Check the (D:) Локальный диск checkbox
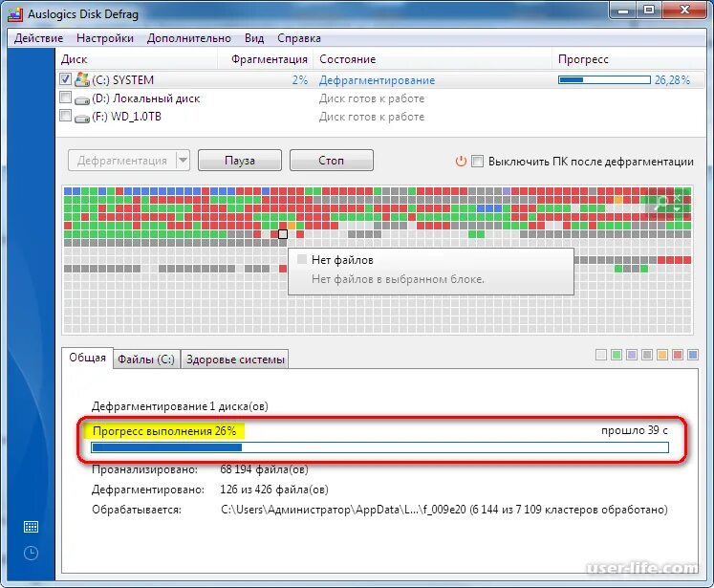714x588 pixels. click(65, 97)
